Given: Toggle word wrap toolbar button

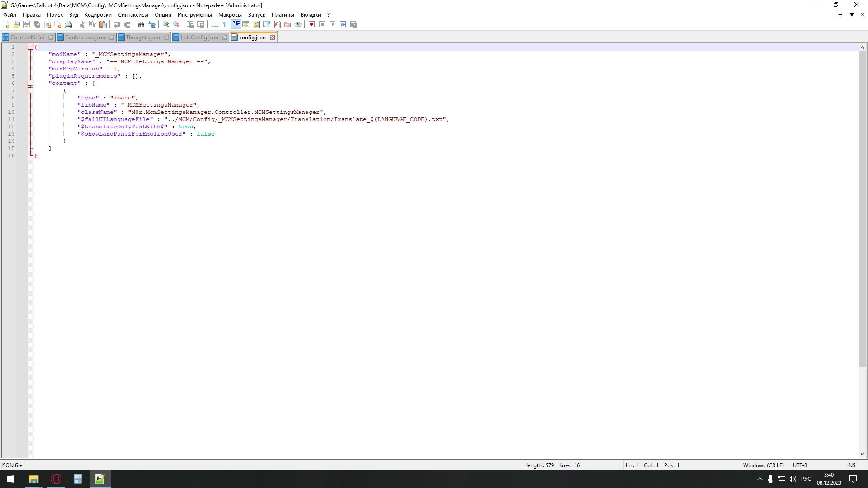Looking at the screenshot, I should click(x=215, y=24).
